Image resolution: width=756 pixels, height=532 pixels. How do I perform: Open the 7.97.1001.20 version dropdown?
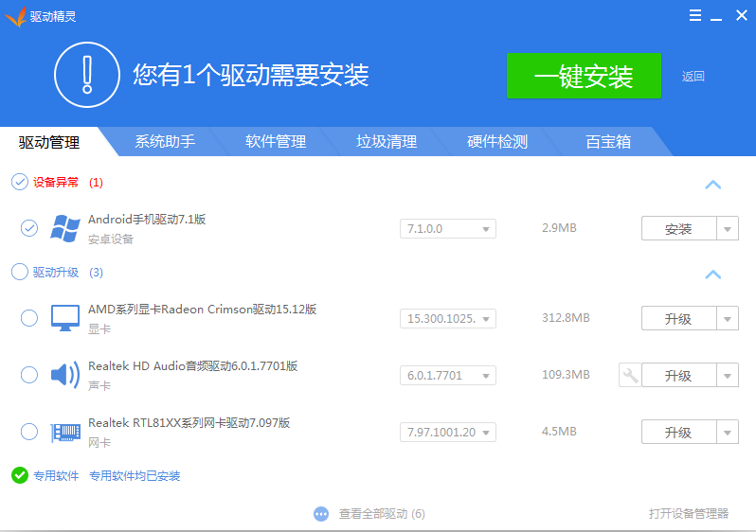click(x=448, y=433)
